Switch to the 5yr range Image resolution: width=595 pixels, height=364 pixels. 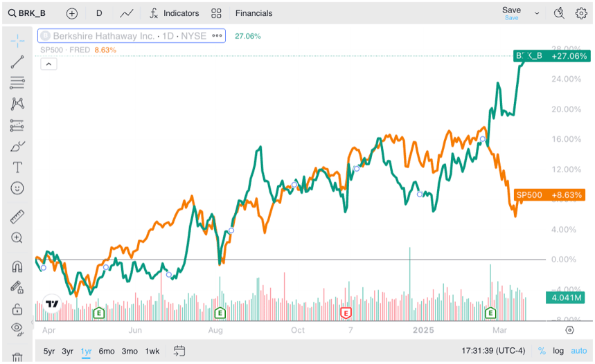click(49, 351)
